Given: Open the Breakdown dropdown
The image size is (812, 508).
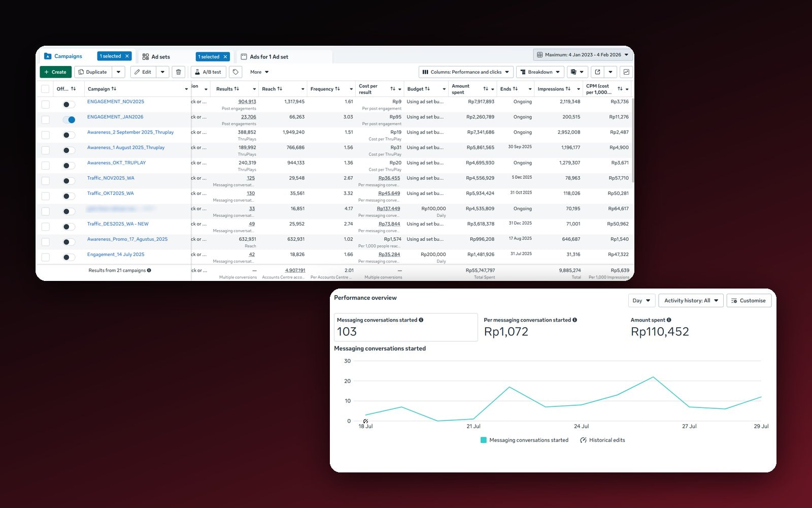Looking at the screenshot, I should click(x=540, y=72).
